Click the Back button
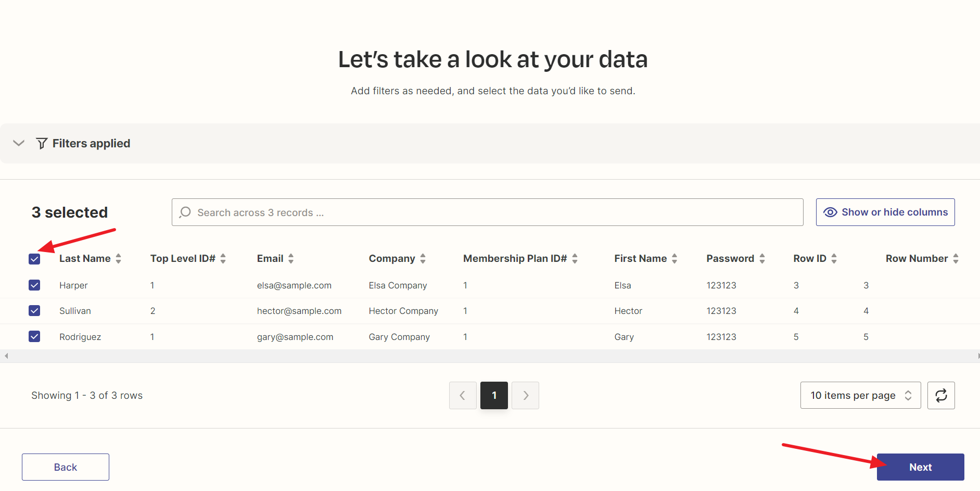 tap(66, 467)
